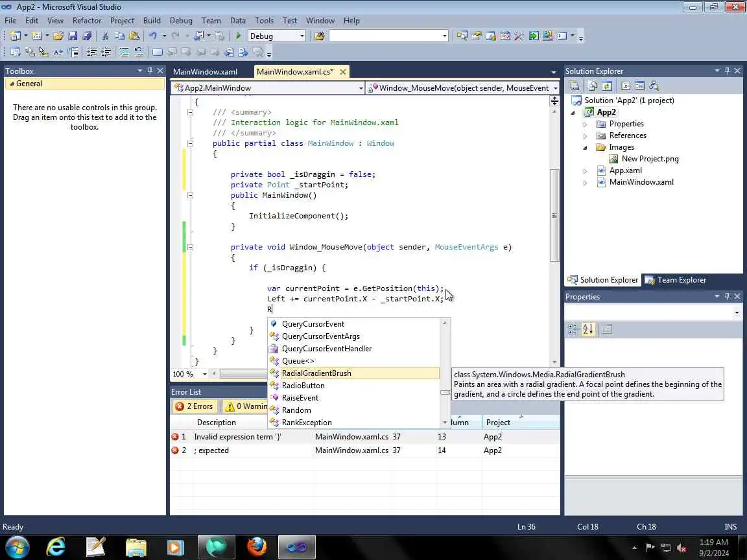
Task: Open the Tools menu
Action: point(264,21)
